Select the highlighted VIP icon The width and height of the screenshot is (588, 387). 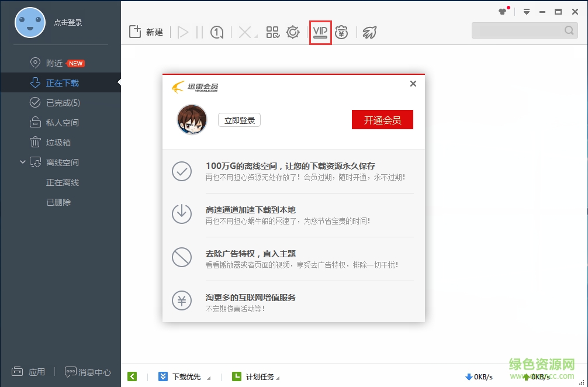tap(320, 32)
